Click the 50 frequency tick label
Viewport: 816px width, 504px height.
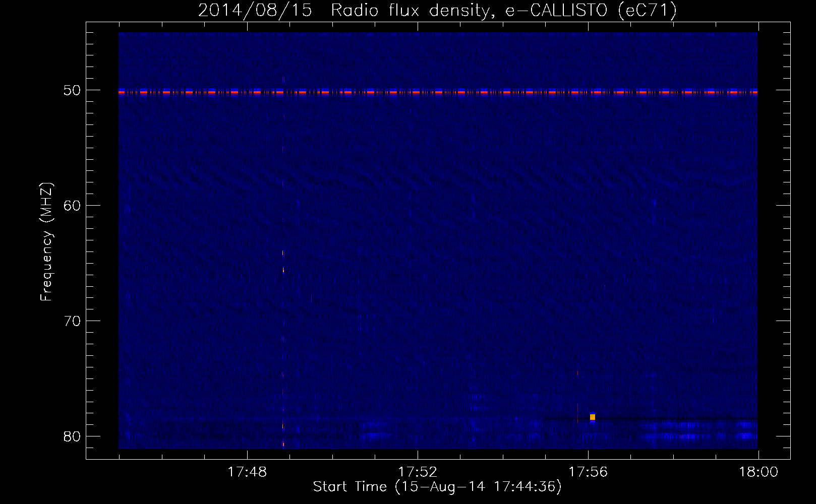(x=72, y=90)
